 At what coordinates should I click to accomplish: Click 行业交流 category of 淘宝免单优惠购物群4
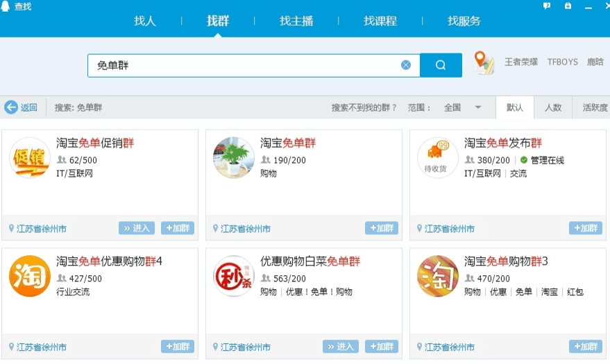pos(73,292)
